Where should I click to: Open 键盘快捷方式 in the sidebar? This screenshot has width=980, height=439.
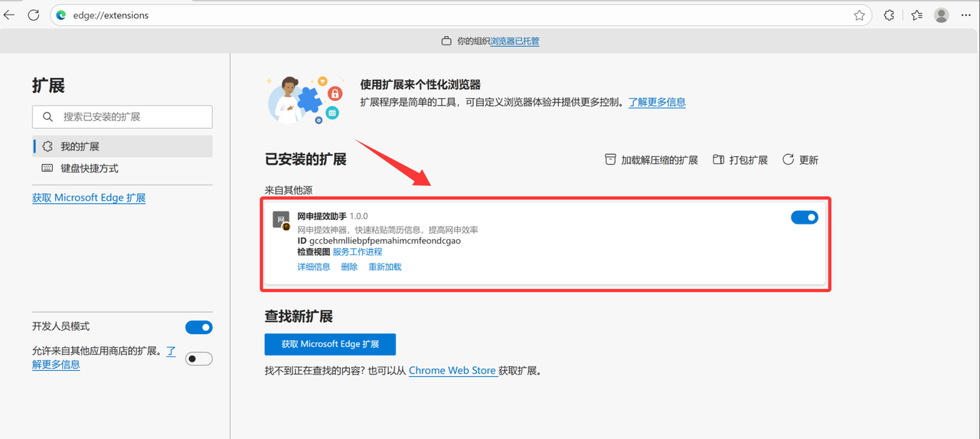tap(90, 169)
